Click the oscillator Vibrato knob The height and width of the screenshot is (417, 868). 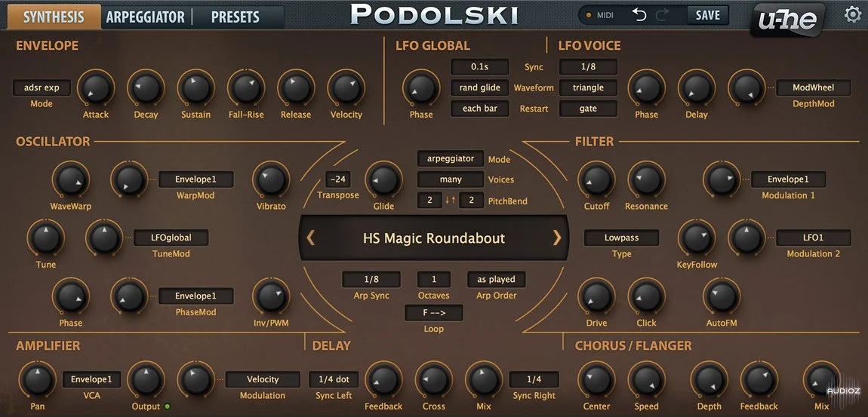click(x=271, y=179)
